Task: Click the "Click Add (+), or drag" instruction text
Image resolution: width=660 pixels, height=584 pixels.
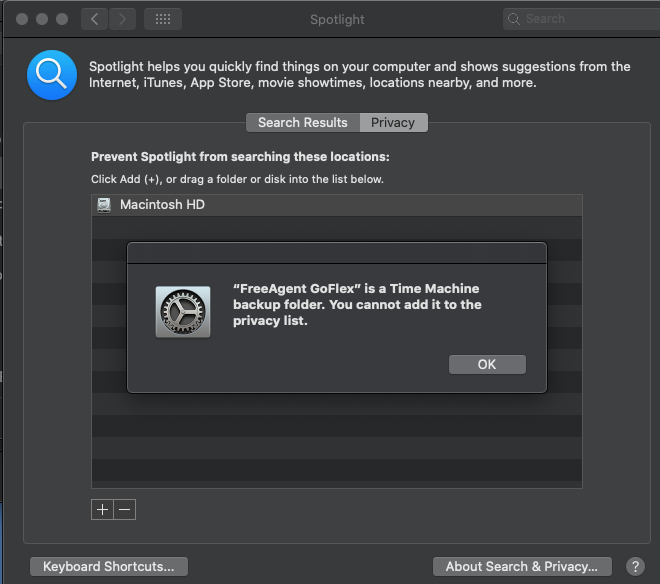Action: coord(237,179)
